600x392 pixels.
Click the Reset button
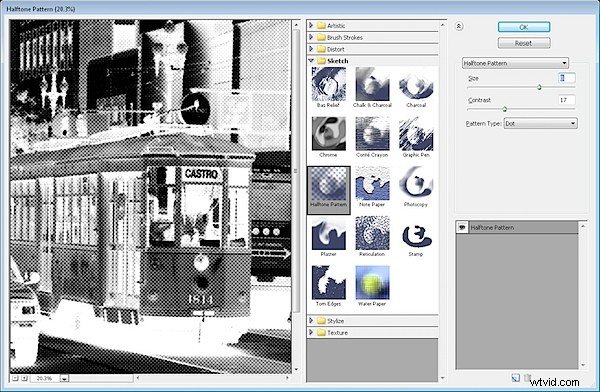pyautogui.click(x=524, y=43)
